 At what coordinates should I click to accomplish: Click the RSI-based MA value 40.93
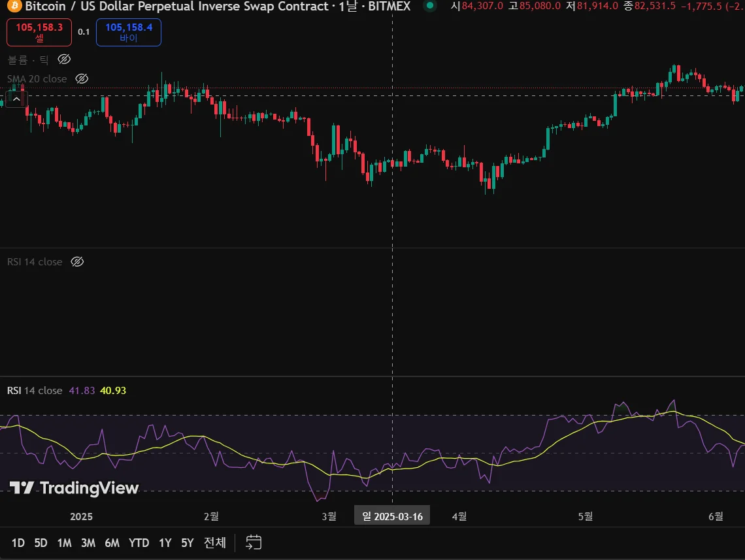point(113,391)
